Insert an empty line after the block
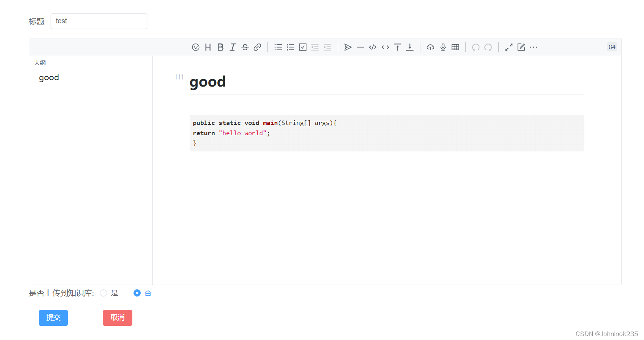This screenshot has width=644, height=340. (x=410, y=47)
